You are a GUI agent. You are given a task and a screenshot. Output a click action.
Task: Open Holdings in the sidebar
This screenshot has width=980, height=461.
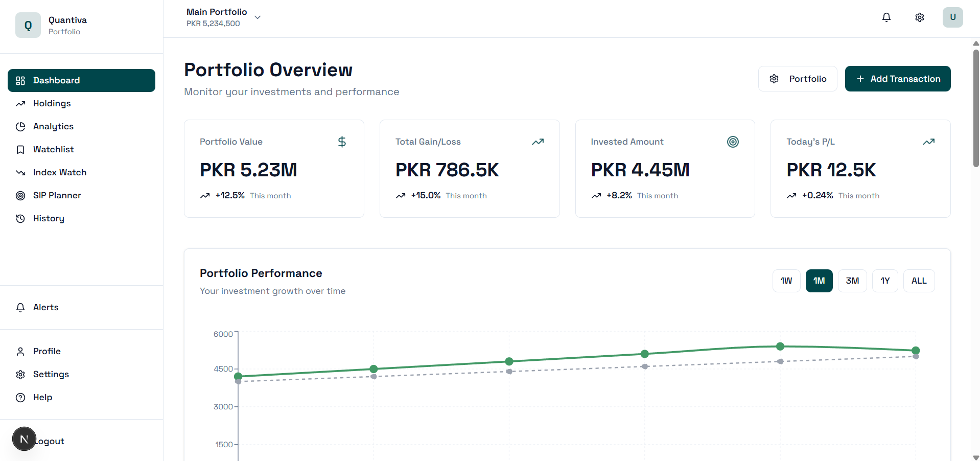point(52,103)
